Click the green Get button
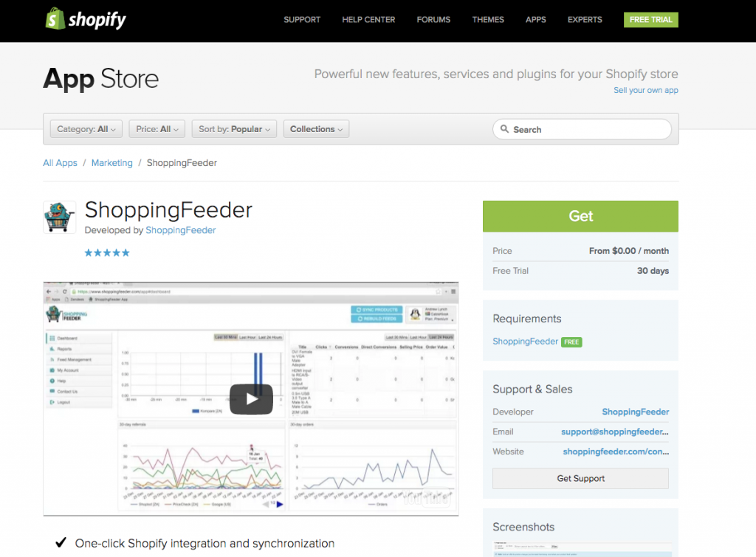Viewport: 756px width, 557px height. (x=580, y=216)
